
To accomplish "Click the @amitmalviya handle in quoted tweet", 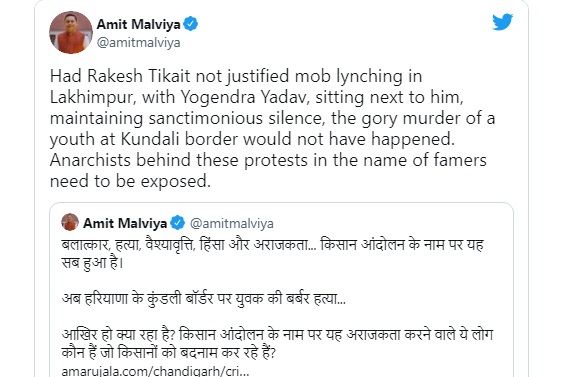I will 231,224.
